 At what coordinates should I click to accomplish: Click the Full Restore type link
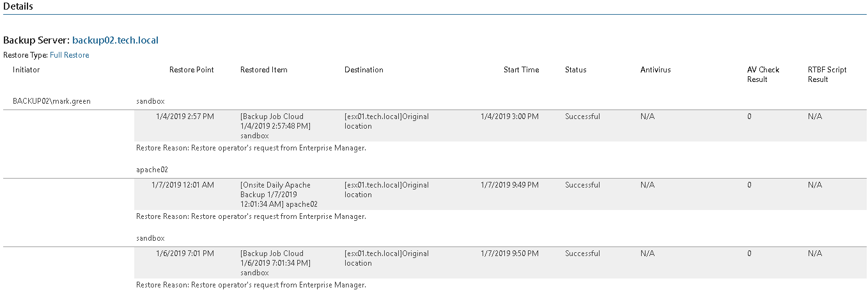tap(69, 55)
